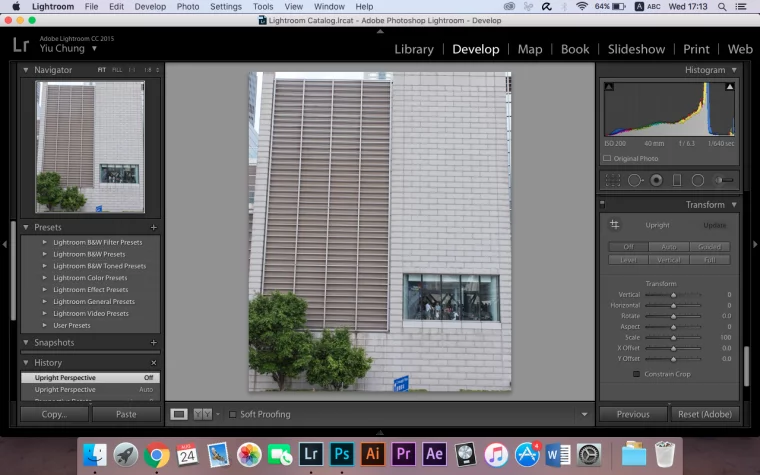Select Upright Perspective Auto history step

click(x=90, y=390)
